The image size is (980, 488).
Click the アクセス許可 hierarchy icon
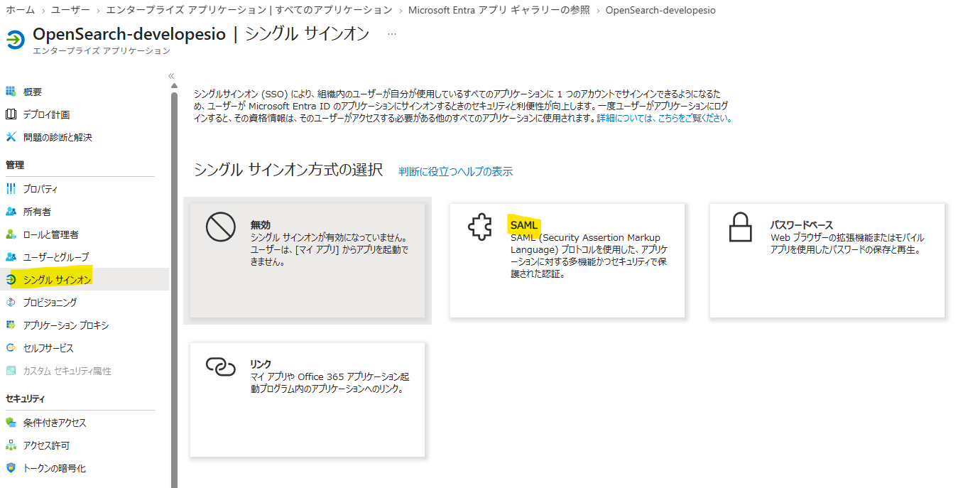[11, 445]
